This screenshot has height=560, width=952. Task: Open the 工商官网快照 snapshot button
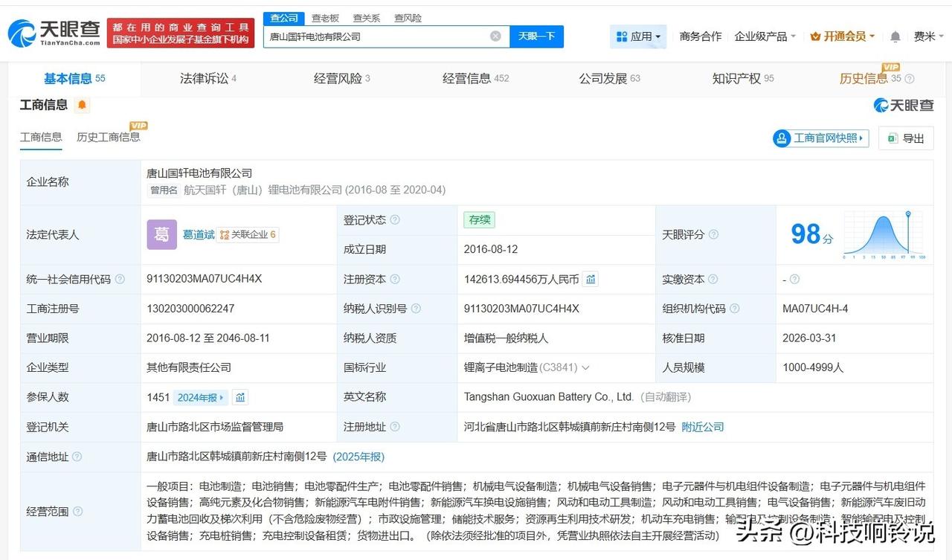click(821, 138)
